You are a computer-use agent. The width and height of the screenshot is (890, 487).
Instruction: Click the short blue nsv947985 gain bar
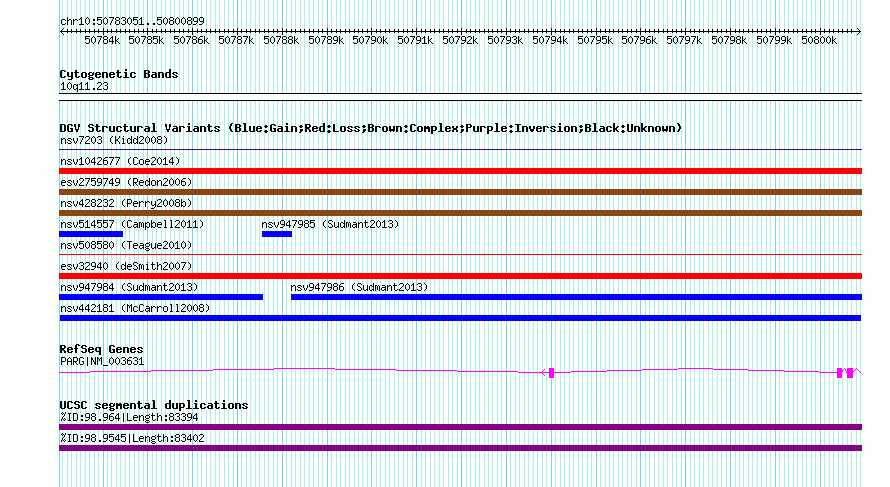(277, 234)
